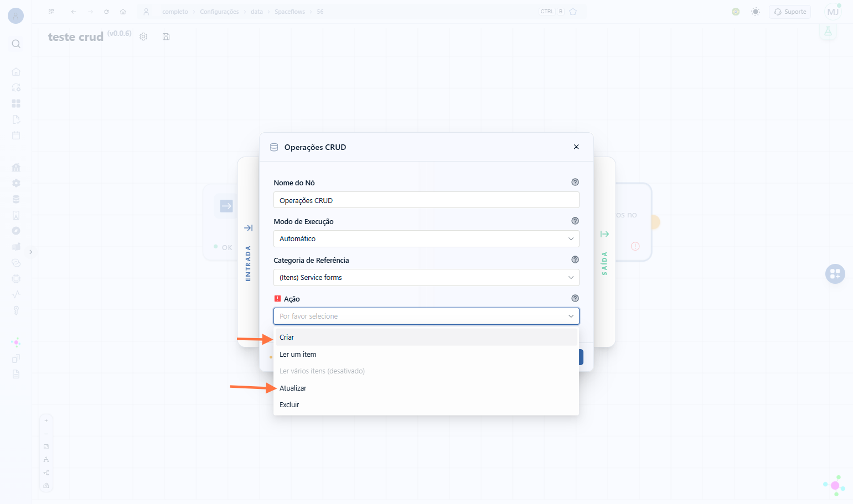This screenshot has height=504, width=853.
Task: Click the lab flask icon
Action: [828, 32]
